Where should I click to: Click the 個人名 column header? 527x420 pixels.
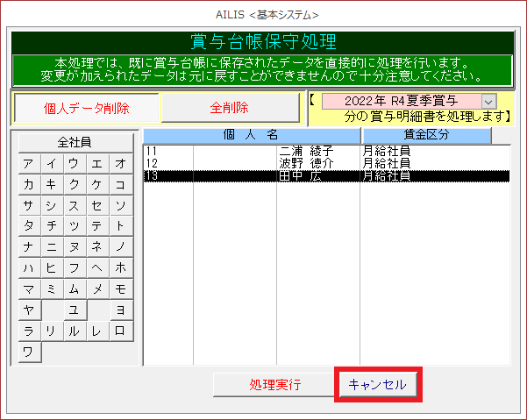pos(251,134)
